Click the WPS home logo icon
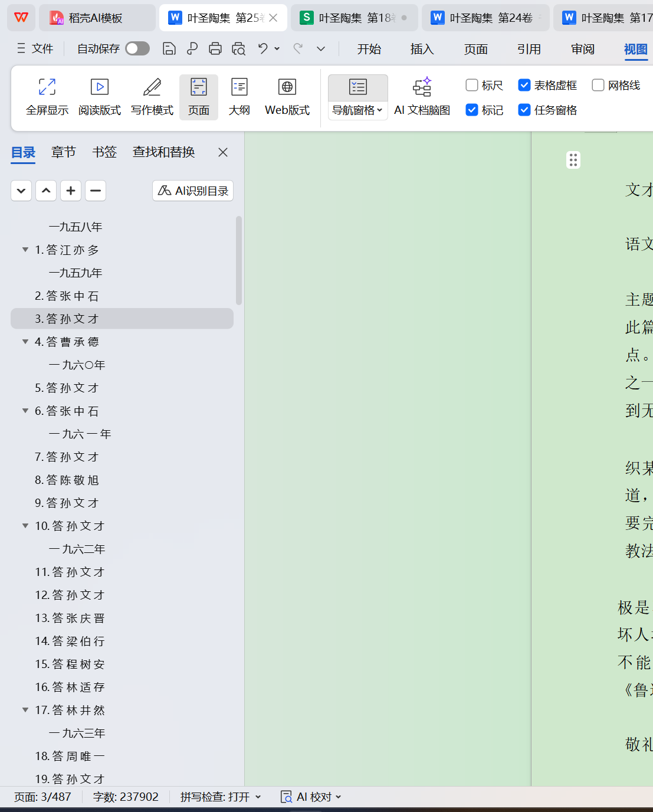 point(21,18)
